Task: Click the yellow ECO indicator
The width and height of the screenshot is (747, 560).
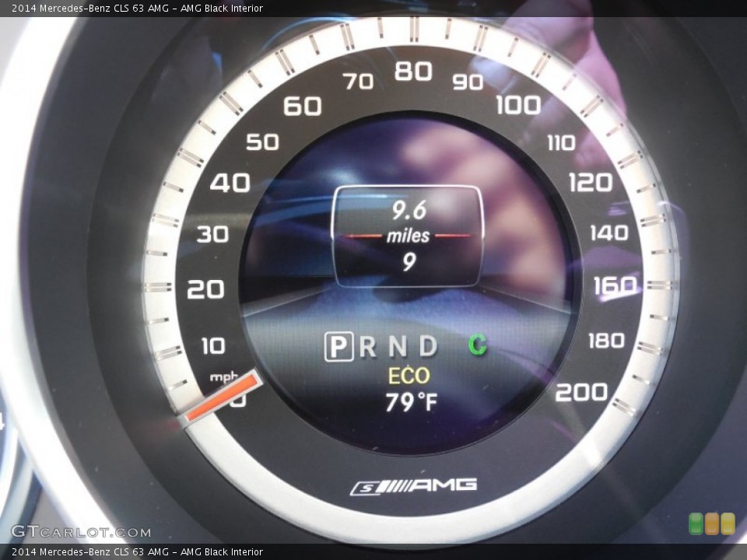Action: (409, 376)
